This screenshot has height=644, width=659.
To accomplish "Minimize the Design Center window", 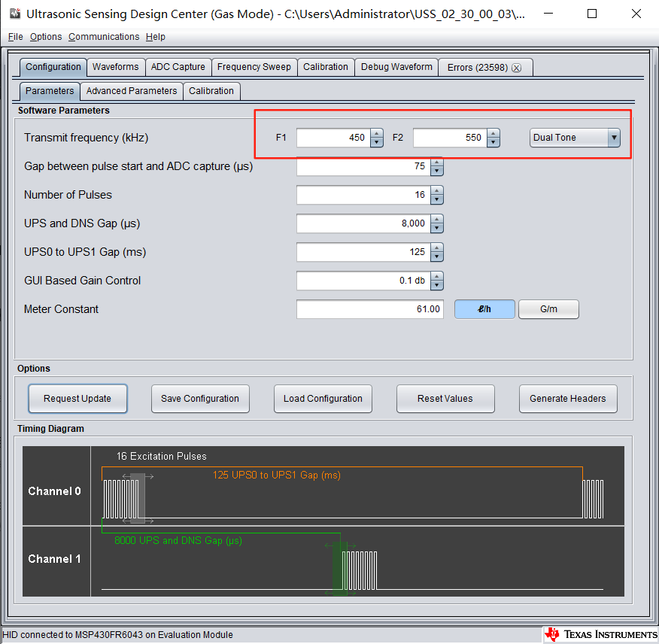I will [x=548, y=14].
